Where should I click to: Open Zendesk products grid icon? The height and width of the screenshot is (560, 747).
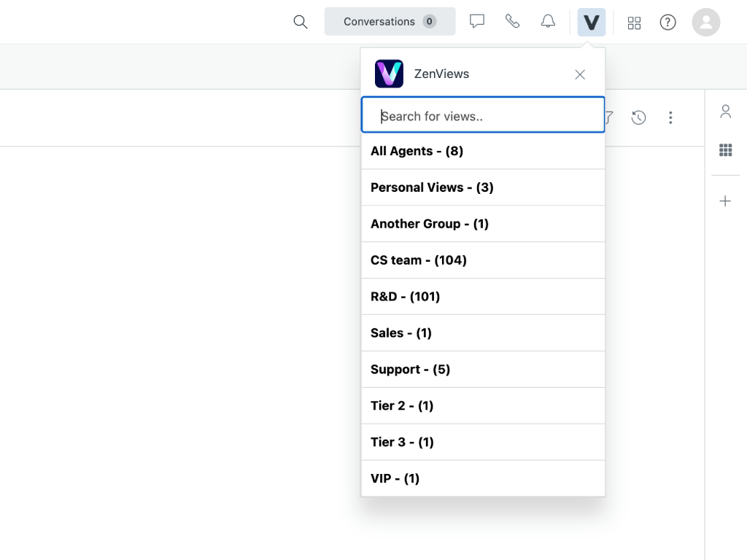[x=634, y=23]
